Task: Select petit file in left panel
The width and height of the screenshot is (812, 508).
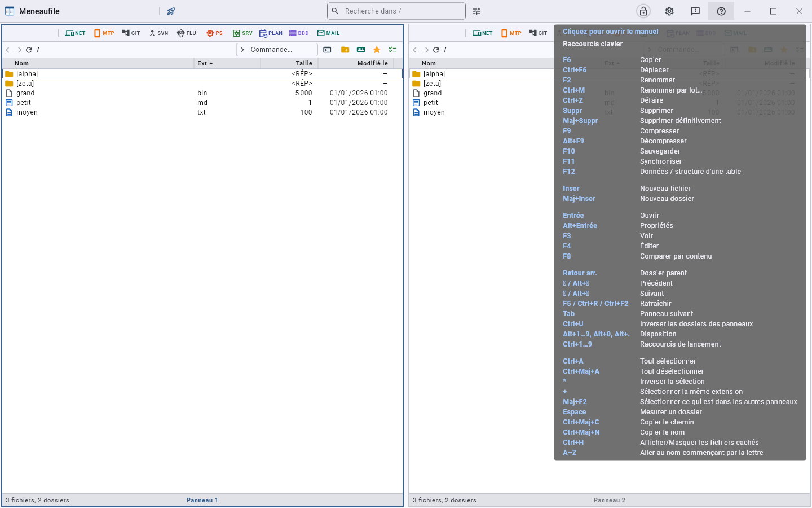Action: [x=202, y=103]
